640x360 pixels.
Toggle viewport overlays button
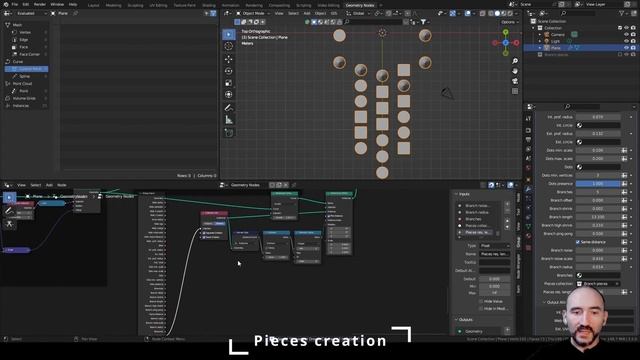468,13
